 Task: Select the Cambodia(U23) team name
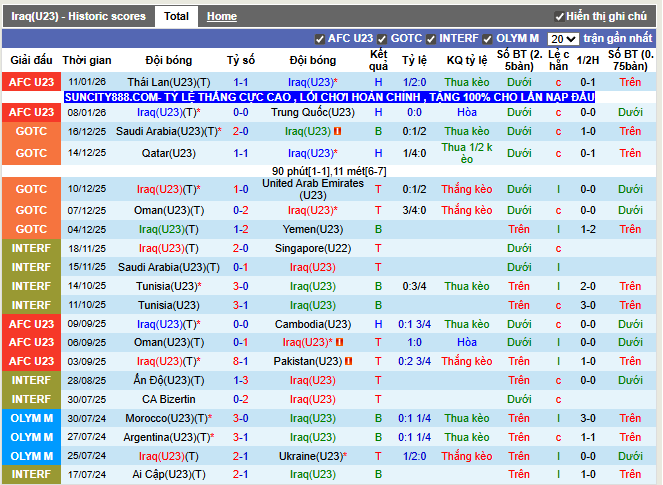pos(313,324)
